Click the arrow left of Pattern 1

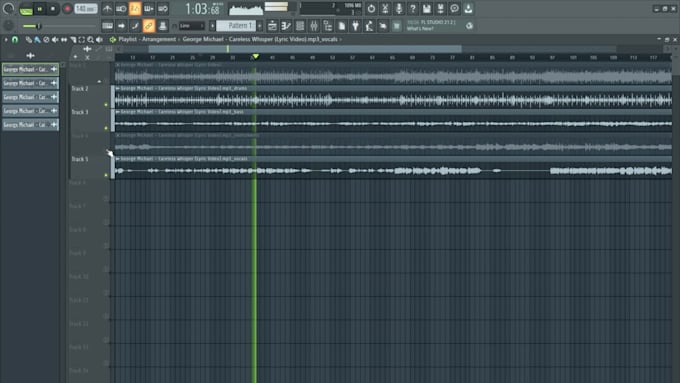(212, 26)
